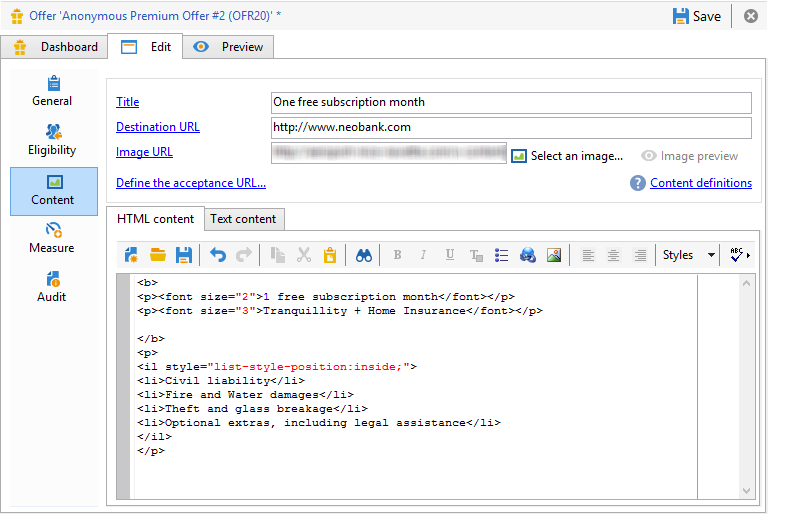Switch to the Preview tab

228,47
